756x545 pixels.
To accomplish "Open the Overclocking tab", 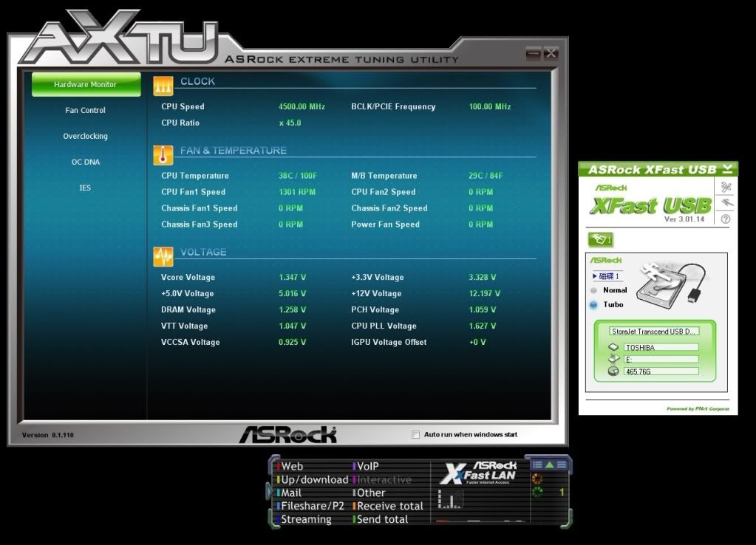I will pyautogui.click(x=85, y=137).
